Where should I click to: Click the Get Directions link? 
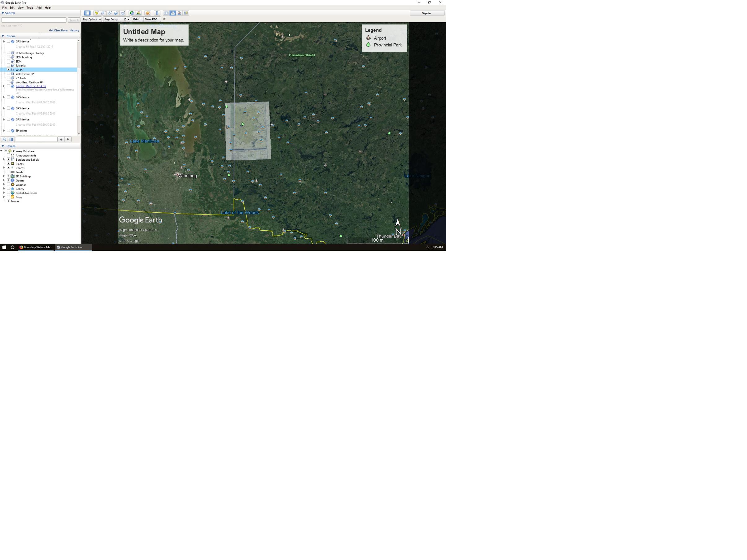click(x=59, y=30)
